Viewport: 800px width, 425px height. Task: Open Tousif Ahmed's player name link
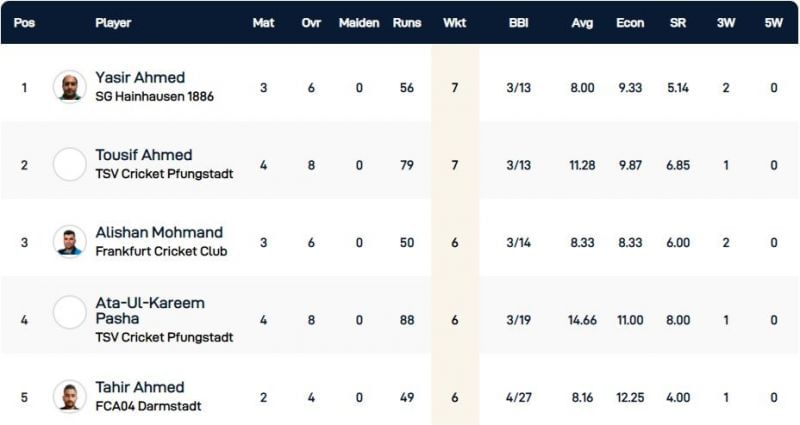[144, 155]
